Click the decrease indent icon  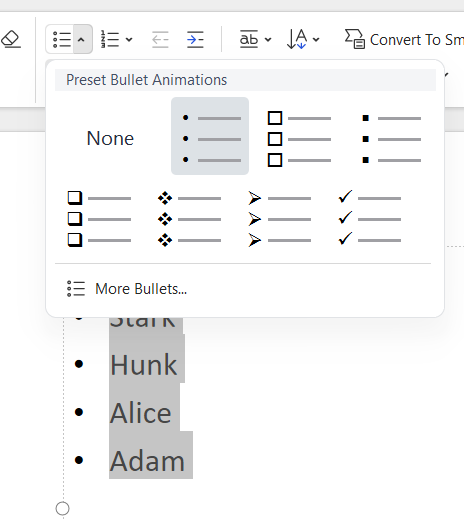(160, 40)
